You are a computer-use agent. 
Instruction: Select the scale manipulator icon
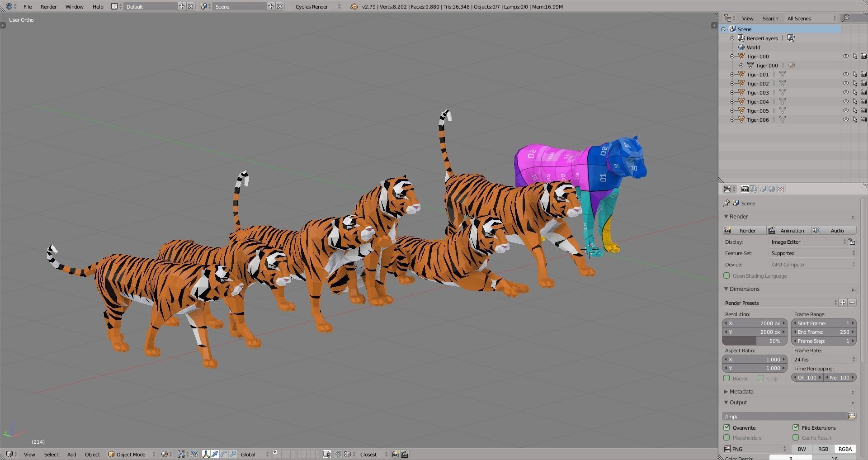click(x=233, y=454)
